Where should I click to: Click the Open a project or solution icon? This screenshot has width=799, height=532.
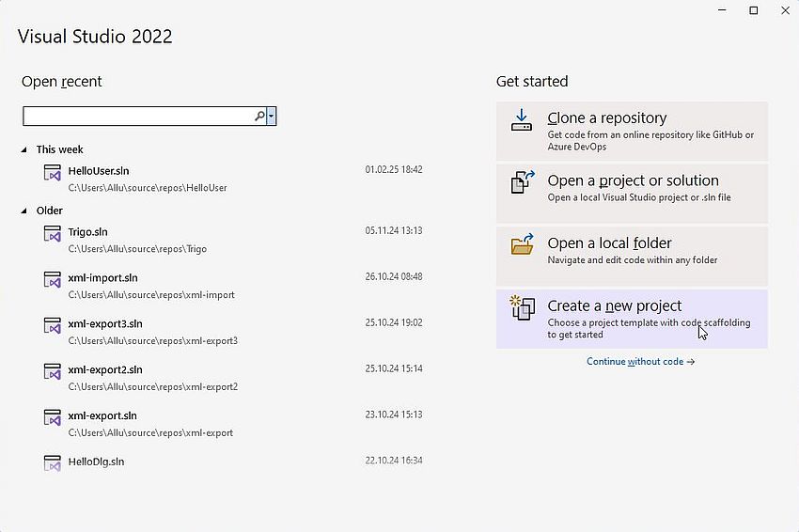[x=523, y=182]
